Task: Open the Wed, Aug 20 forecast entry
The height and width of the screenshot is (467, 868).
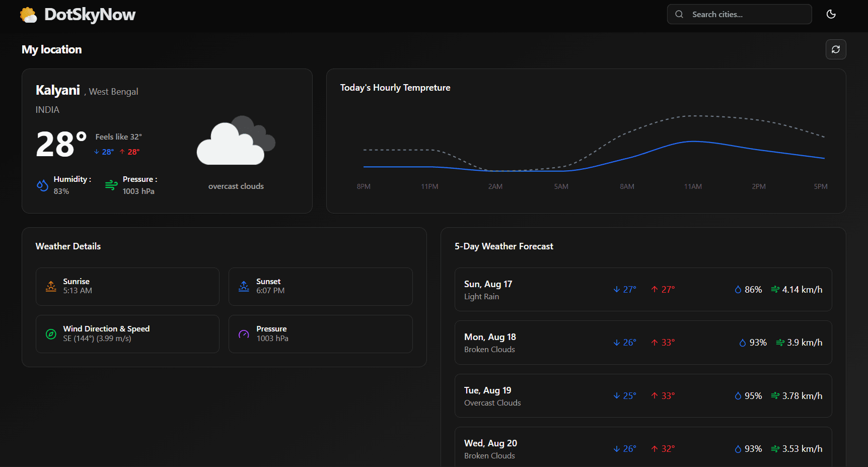Action: (642, 448)
